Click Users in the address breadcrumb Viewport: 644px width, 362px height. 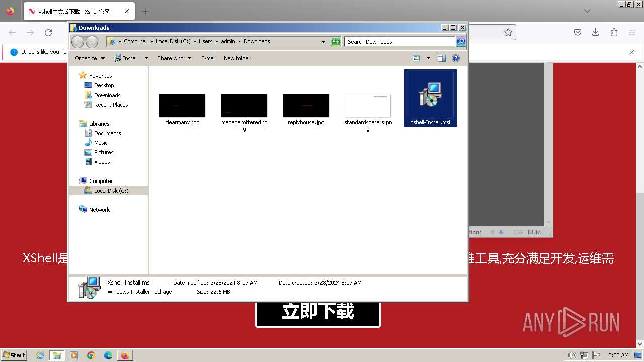(x=205, y=42)
